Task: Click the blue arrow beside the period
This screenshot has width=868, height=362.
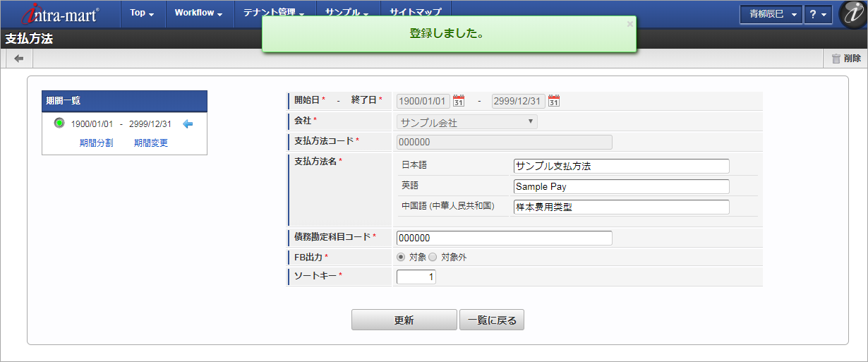Action: pos(188,124)
